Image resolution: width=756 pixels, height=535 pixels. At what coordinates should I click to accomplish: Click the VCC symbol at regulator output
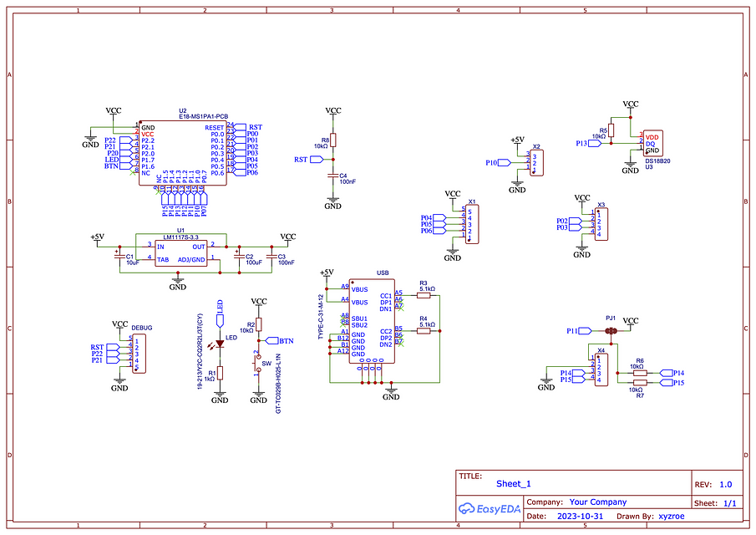[288, 237]
